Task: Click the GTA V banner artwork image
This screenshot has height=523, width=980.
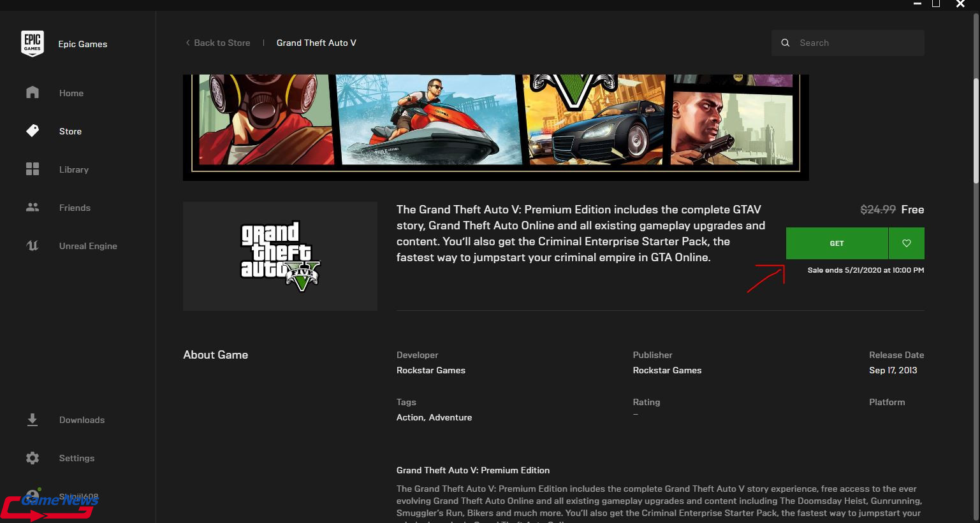Action: pos(495,124)
